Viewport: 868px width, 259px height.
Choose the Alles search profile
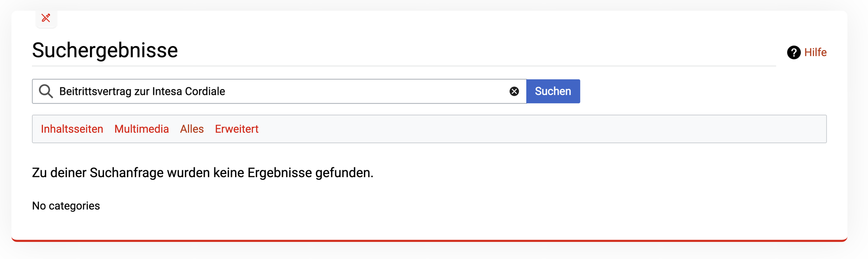click(192, 129)
